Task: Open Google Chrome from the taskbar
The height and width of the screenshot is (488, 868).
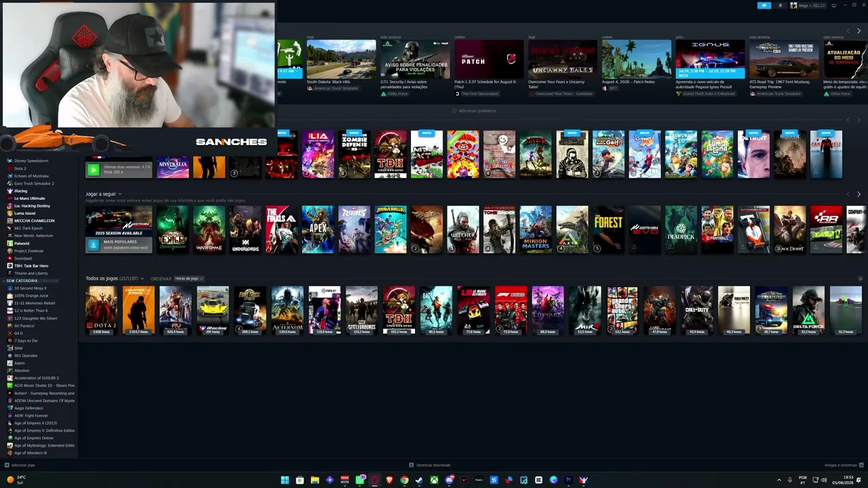Action: pyautogui.click(x=404, y=480)
